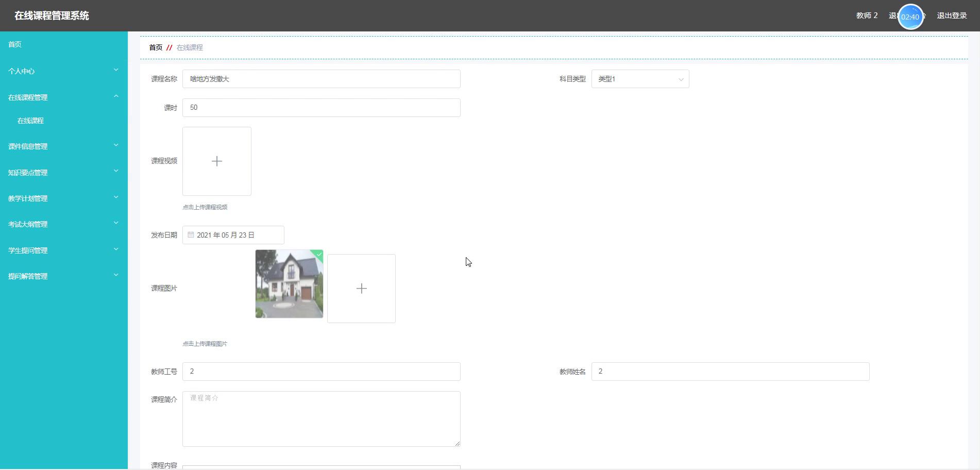Select the 在线课程 submenu item
Image resolution: width=980 pixels, height=470 pixels.
point(31,121)
